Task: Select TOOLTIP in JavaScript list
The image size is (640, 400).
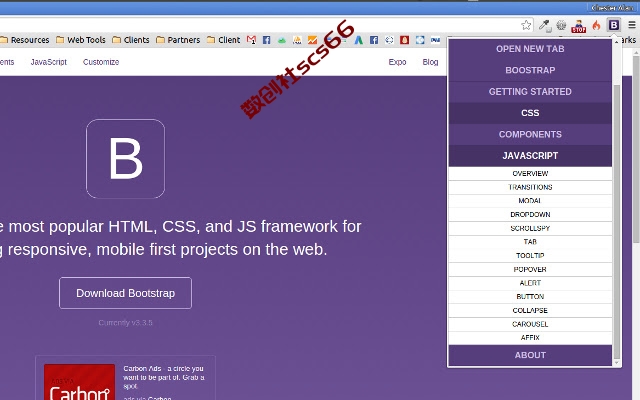Action: 530,256
